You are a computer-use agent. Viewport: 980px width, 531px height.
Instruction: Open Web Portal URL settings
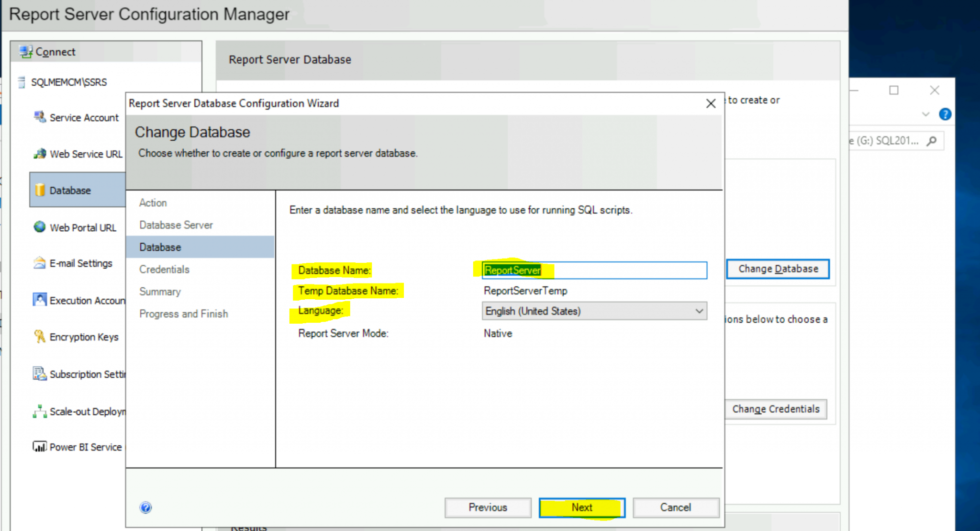(x=39, y=226)
